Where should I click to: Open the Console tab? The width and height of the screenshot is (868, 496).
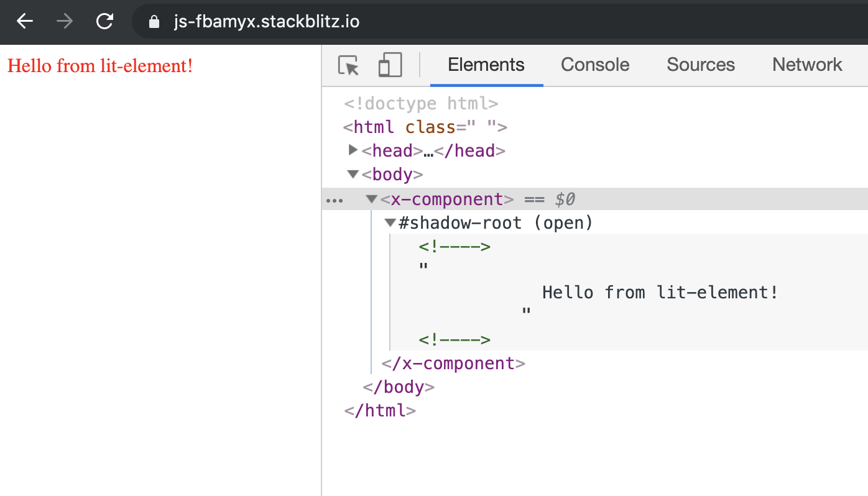pyautogui.click(x=595, y=65)
